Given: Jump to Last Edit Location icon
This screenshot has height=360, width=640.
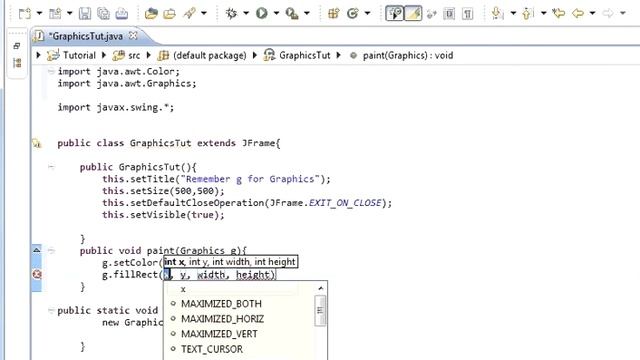Looking at the screenshot, I should click(558, 13).
